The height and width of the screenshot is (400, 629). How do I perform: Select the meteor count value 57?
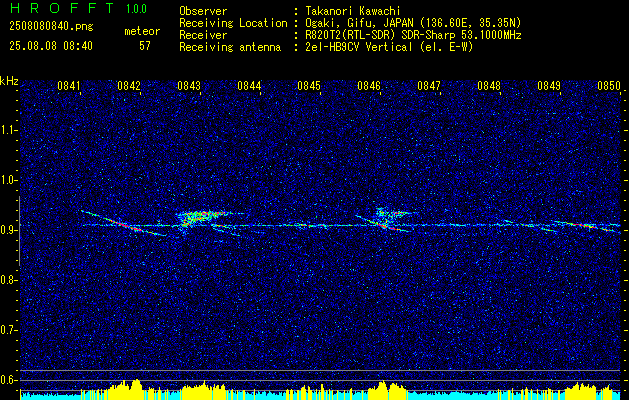pos(145,46)
